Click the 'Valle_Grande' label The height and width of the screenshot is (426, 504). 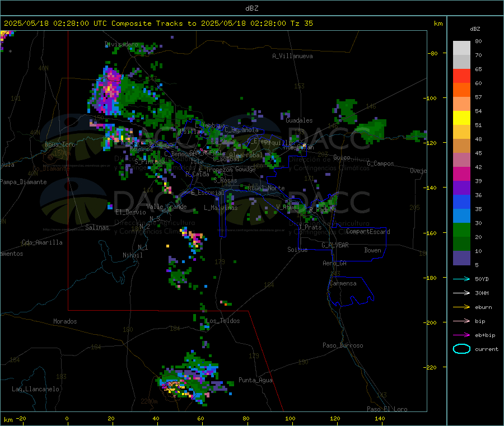point(166,206)
